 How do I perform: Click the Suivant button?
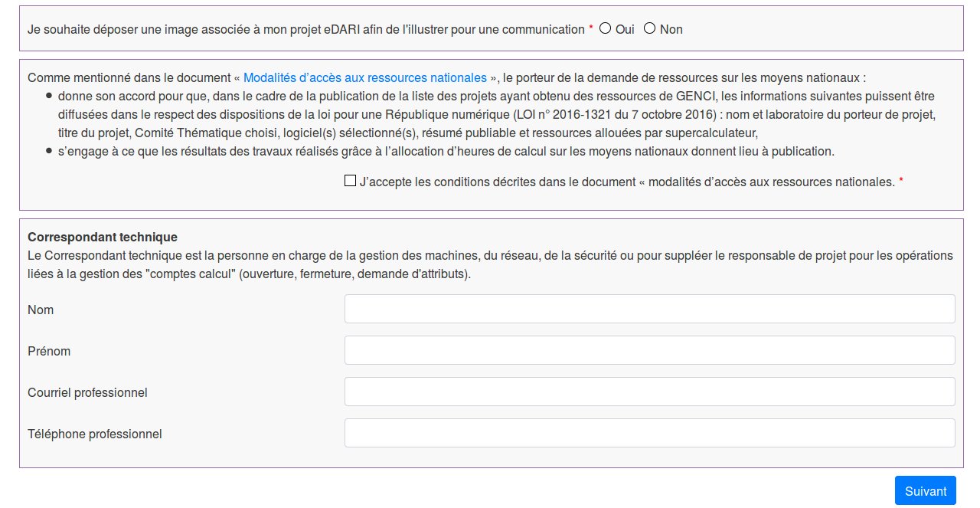[926, 490]
